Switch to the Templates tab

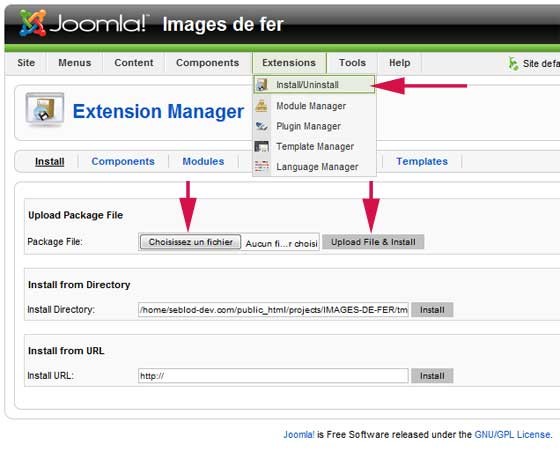[x=422, y=161]
